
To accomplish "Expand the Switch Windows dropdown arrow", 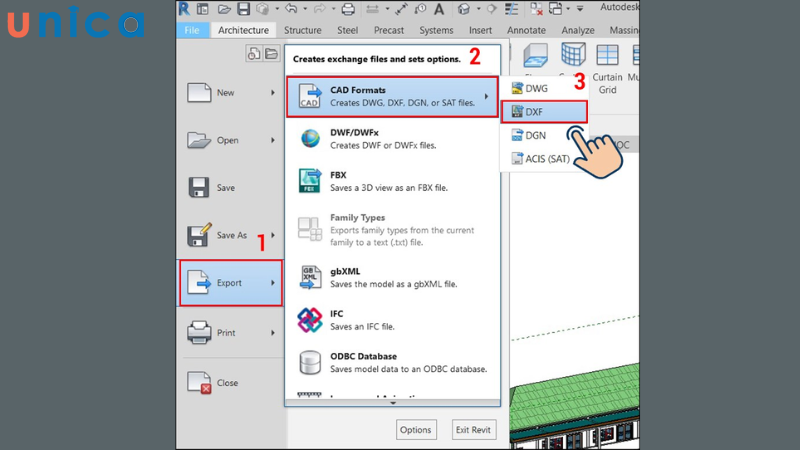I will (x=568, y=9).
